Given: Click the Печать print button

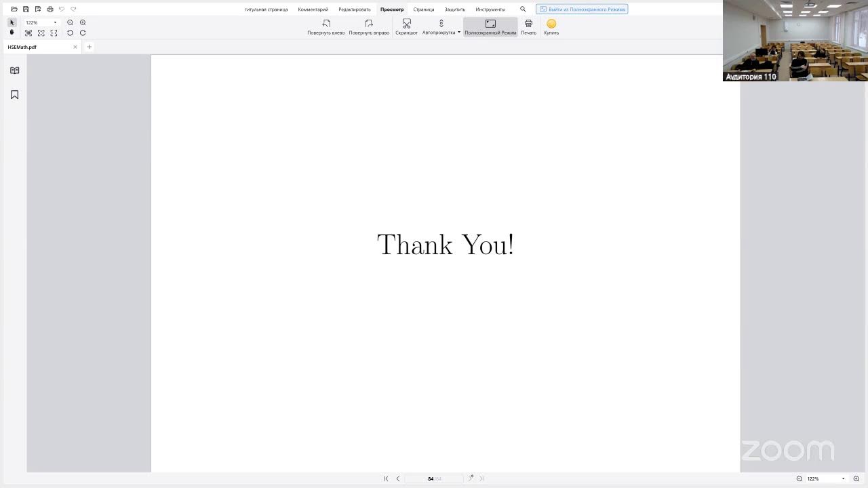Looking at the screenshot, I should pyautogui.click(x=529, y=27).
